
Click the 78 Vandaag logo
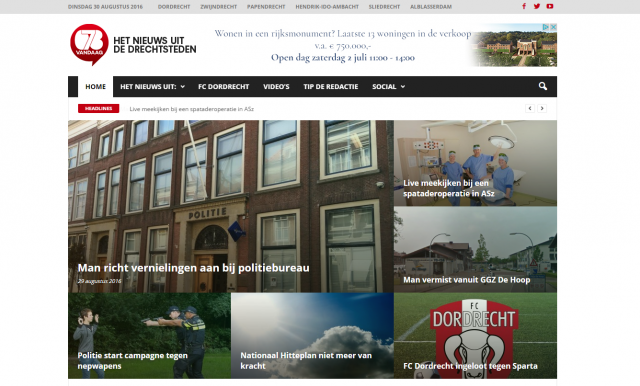(89, 44)
